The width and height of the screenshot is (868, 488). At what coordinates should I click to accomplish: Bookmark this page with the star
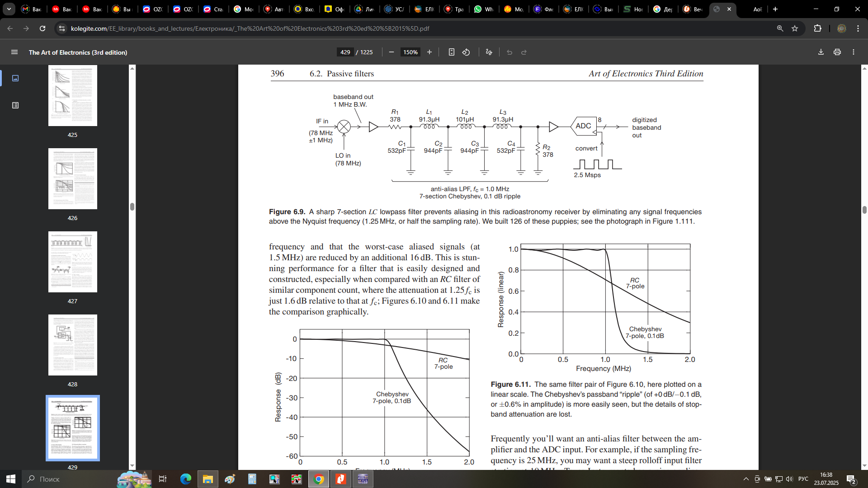click(795, 28)
